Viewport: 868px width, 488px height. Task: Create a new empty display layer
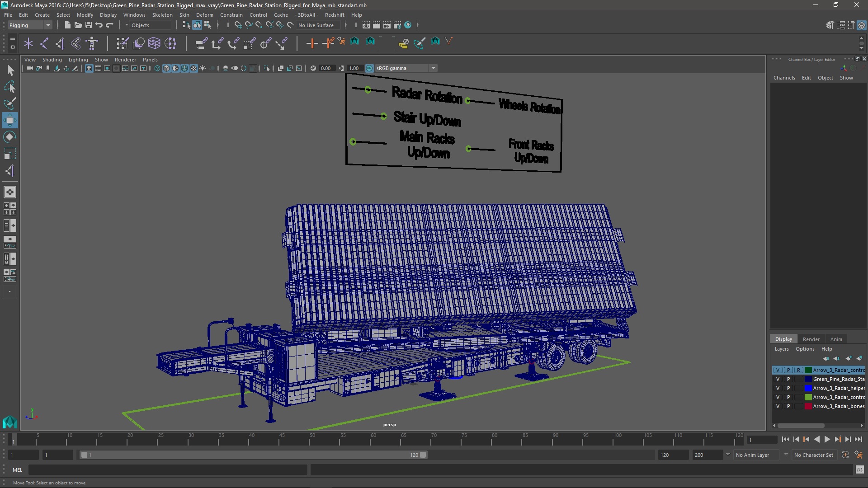point(849,358)
